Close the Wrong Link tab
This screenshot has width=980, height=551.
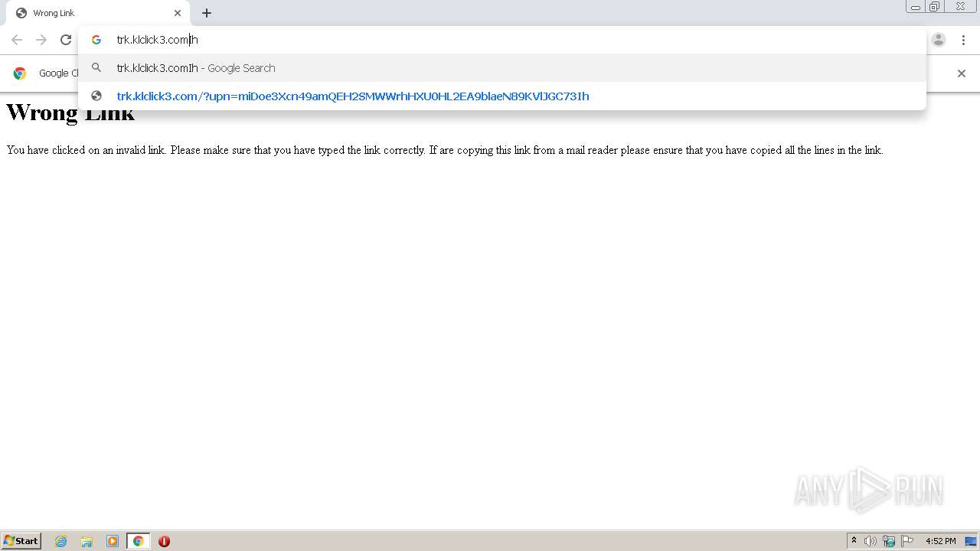pyautogui.click(x=178, y=13)
